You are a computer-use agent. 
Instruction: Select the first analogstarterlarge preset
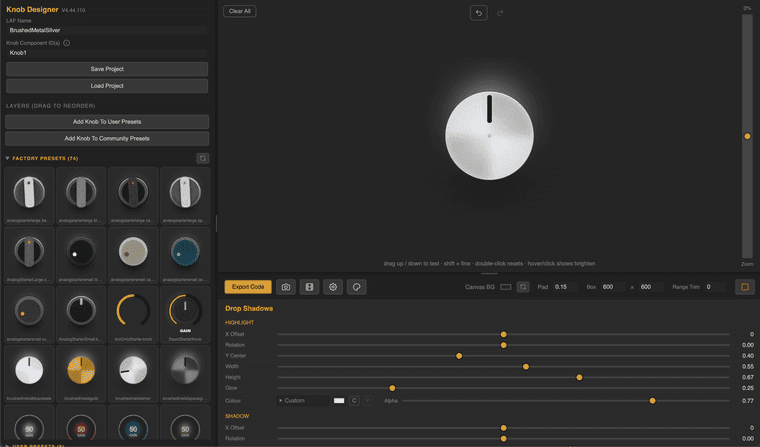tap(29, 195)
